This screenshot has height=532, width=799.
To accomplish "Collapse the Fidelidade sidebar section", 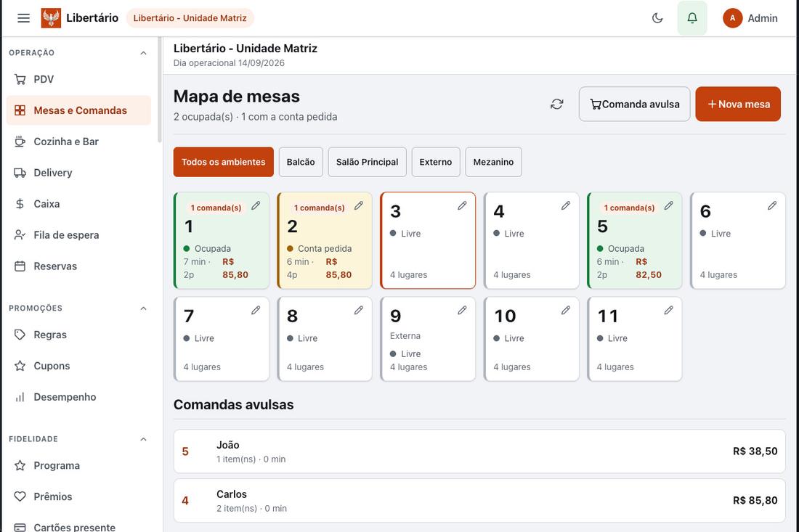I will pos(144,439).
